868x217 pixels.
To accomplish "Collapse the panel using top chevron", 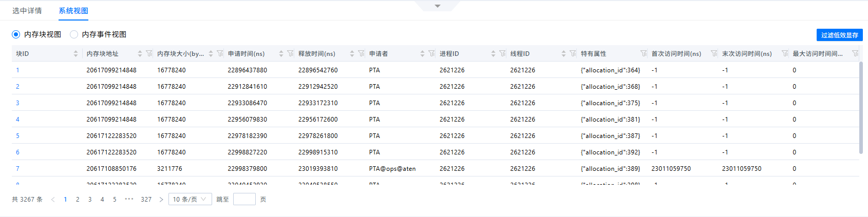I will point(438,6).
